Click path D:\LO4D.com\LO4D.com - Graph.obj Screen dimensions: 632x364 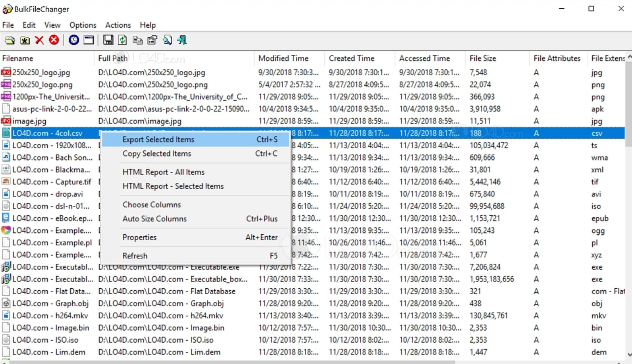tap(161, 304)
